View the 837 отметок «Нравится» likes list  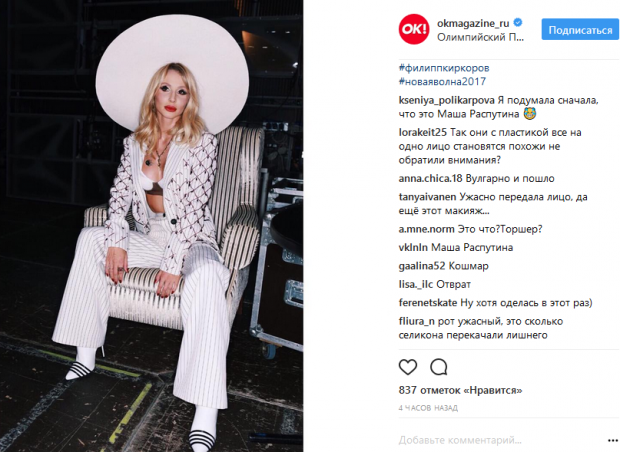pos(460,390)
